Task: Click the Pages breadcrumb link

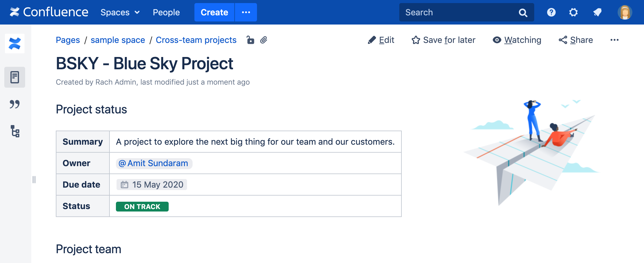Action: [68, 40]
